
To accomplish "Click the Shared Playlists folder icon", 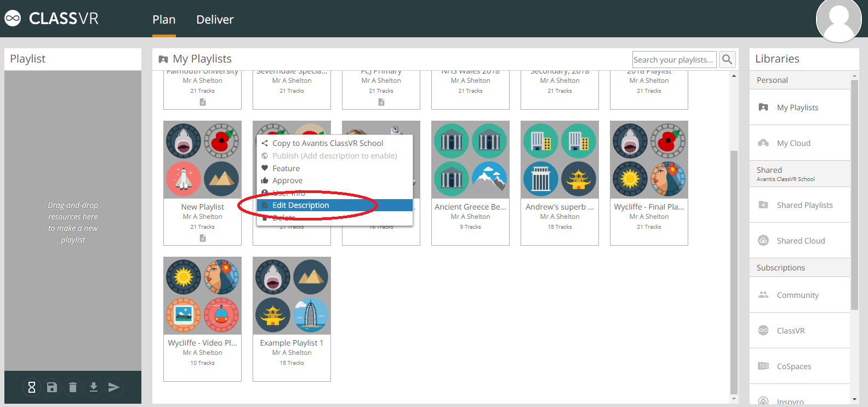I will tap(763, 205).
